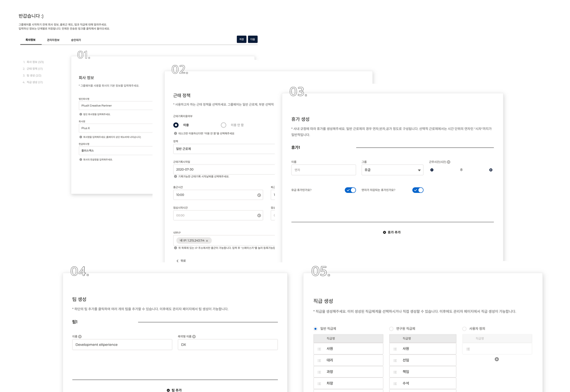Click the 대리 rank text
Screen dimensions: 570x392
[x=330, y=360]
